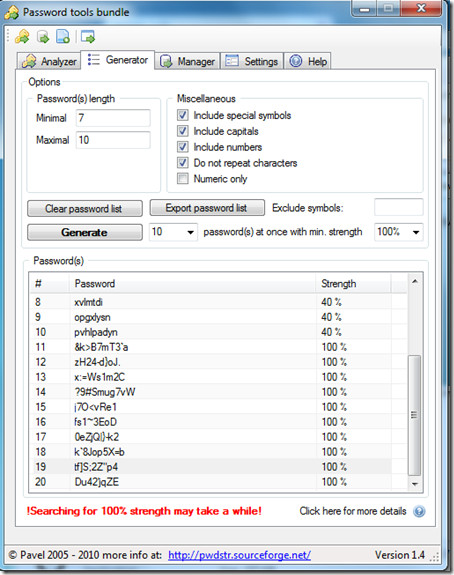Focus the Maximal length input field
Screen dimensions: 454x575
click(113, 140)
